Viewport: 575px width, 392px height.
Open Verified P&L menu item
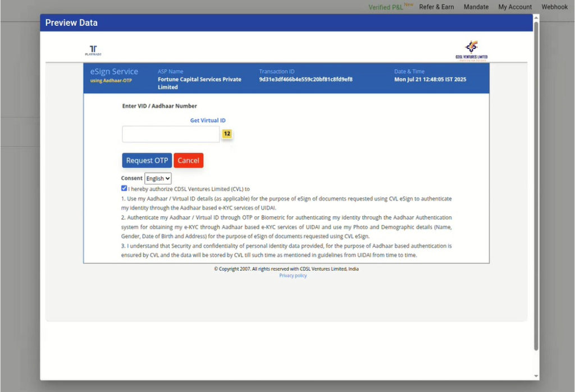point(386,7)
